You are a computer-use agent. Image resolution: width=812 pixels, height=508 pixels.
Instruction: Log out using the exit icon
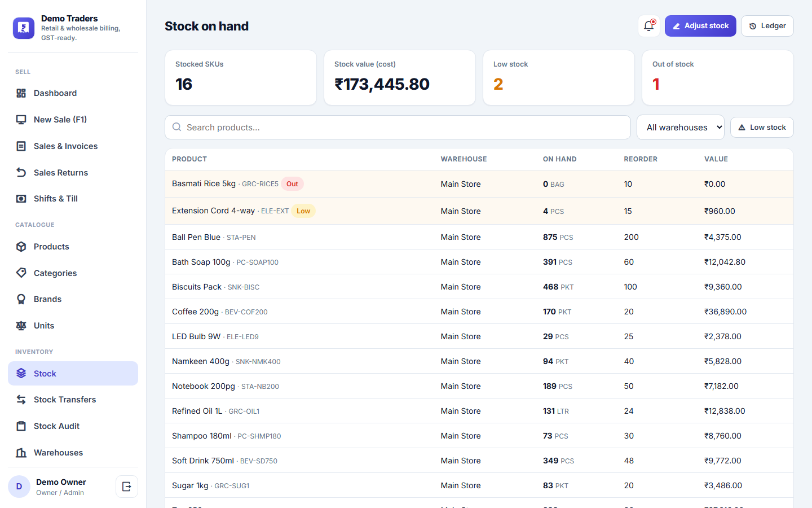[127, 487]
